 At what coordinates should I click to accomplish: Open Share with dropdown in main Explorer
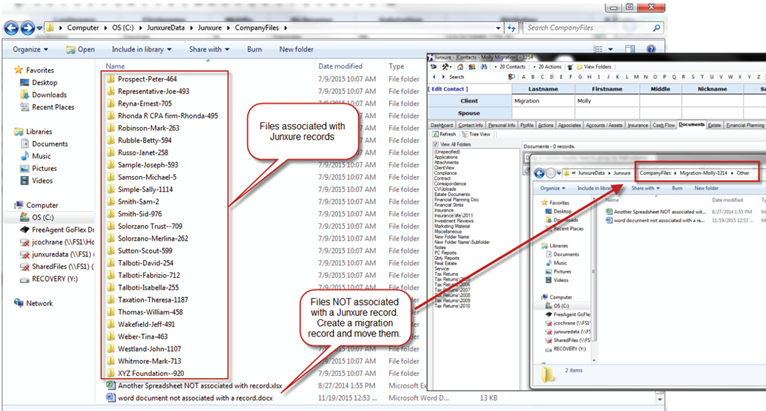pyautogui.click(x=209, y=49)
